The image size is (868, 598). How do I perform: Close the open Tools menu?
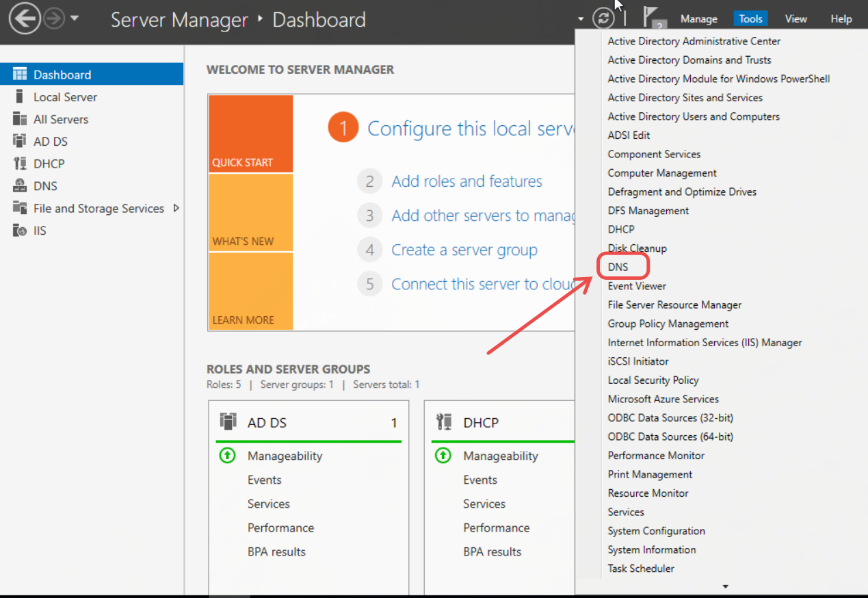(751, 19)
